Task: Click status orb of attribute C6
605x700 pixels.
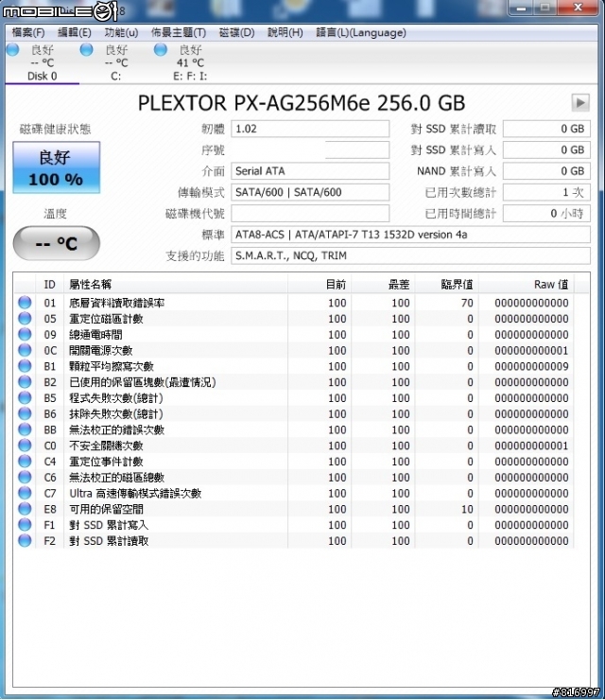Action: [25, 478]
